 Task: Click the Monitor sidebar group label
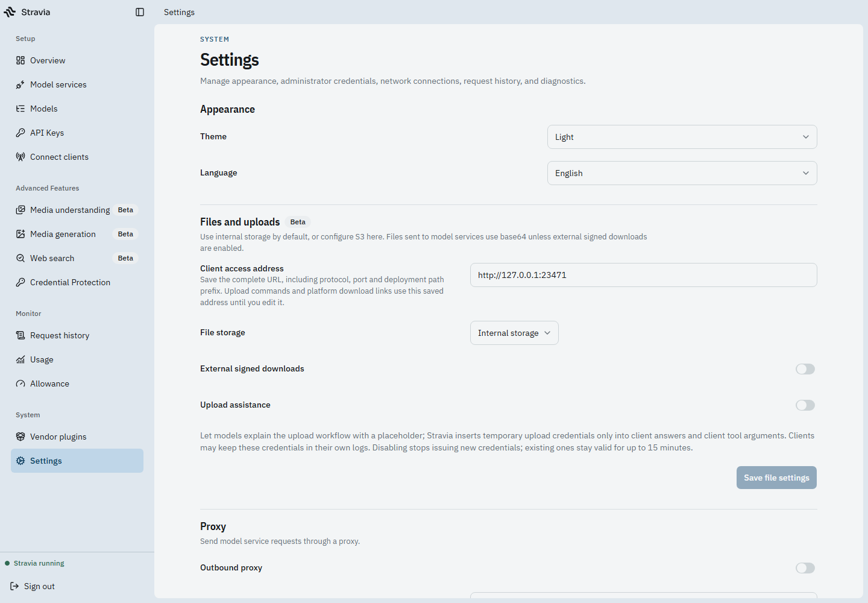28,314
